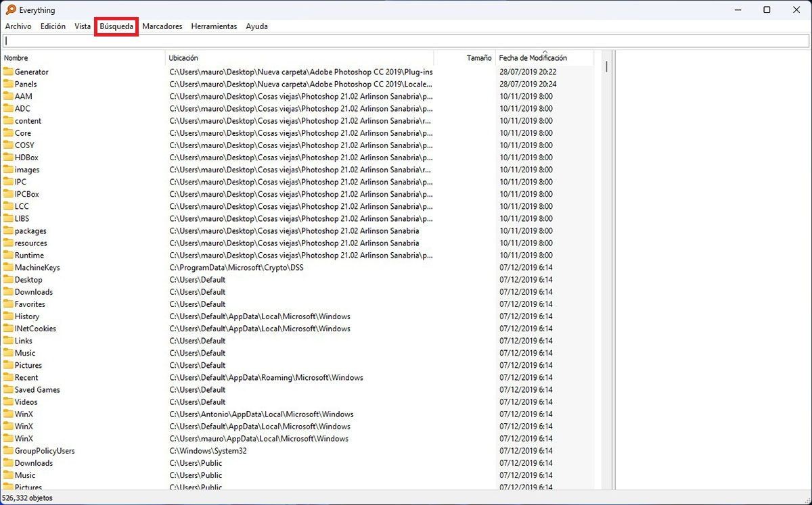Click the MachineKeys folder icon
The width and height of the screenshot is (812, 505).
[x=8, y=267]
